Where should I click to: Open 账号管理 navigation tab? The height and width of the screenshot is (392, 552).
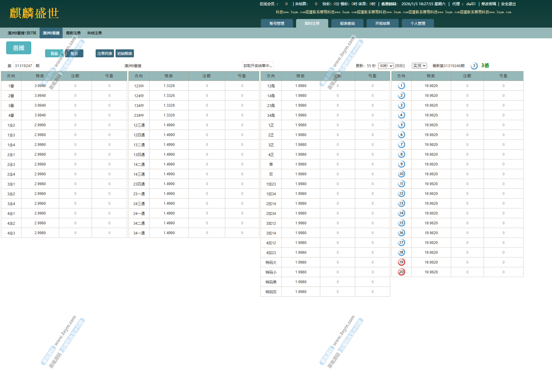277,24
